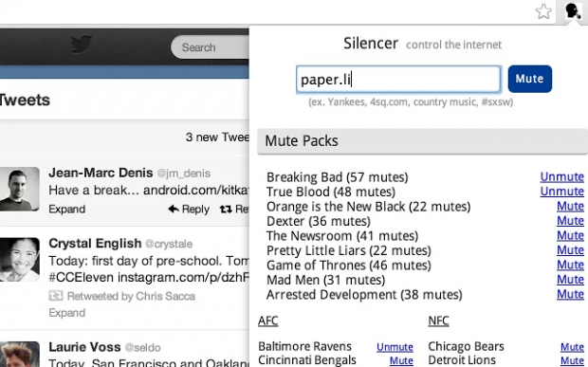Click the paper.li mute term input field

(x=398, y=79)
